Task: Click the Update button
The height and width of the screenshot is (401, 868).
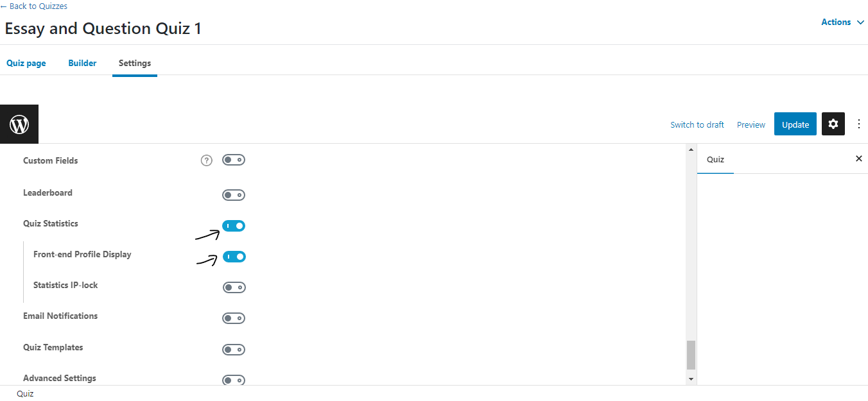Action: [795, 124]
